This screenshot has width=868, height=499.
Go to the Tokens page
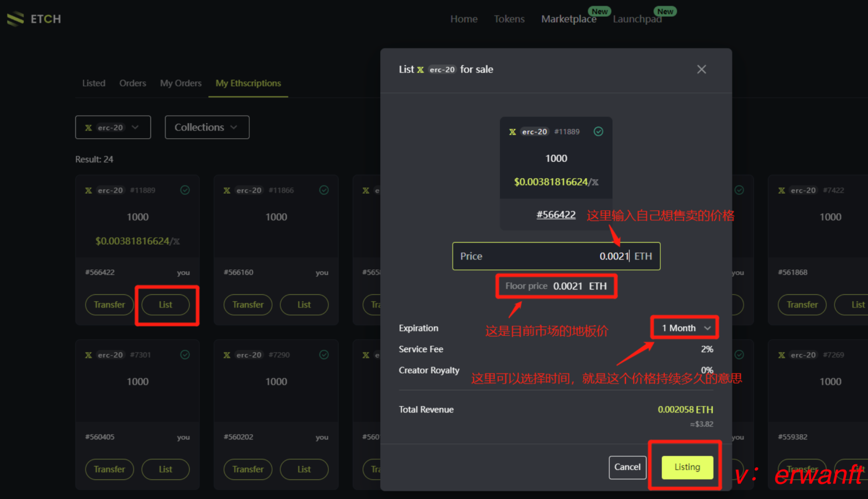coord(509,19)
